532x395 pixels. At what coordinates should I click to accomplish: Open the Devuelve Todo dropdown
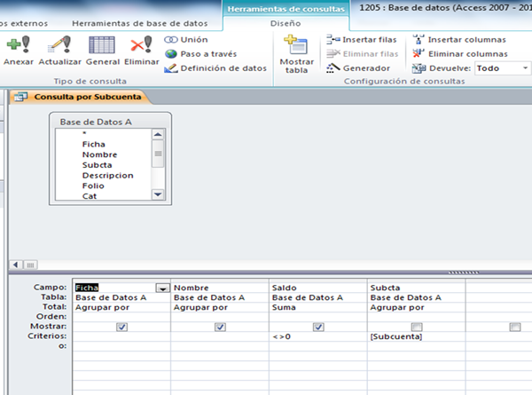pos(501,68)
